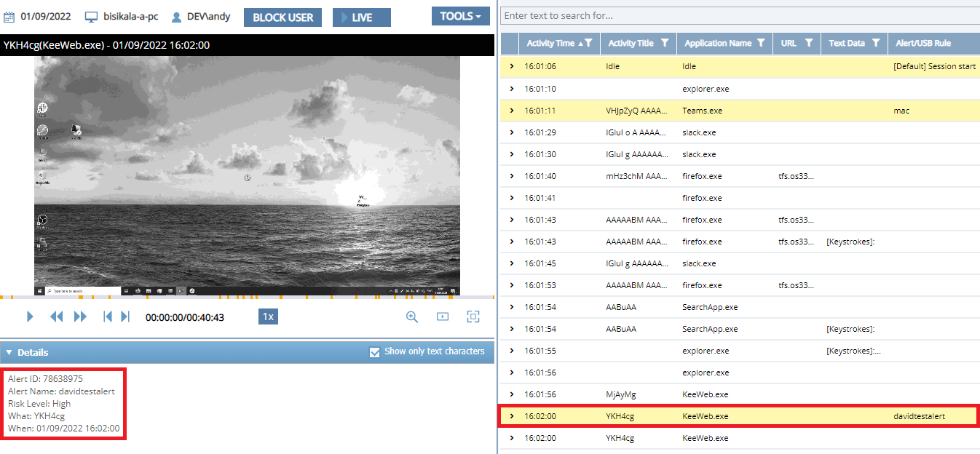Image resolution: width=980 pixels, height=454 pixels.
Task: Expand the 16:01:06 Idle session row
Action: pos(512,66)
